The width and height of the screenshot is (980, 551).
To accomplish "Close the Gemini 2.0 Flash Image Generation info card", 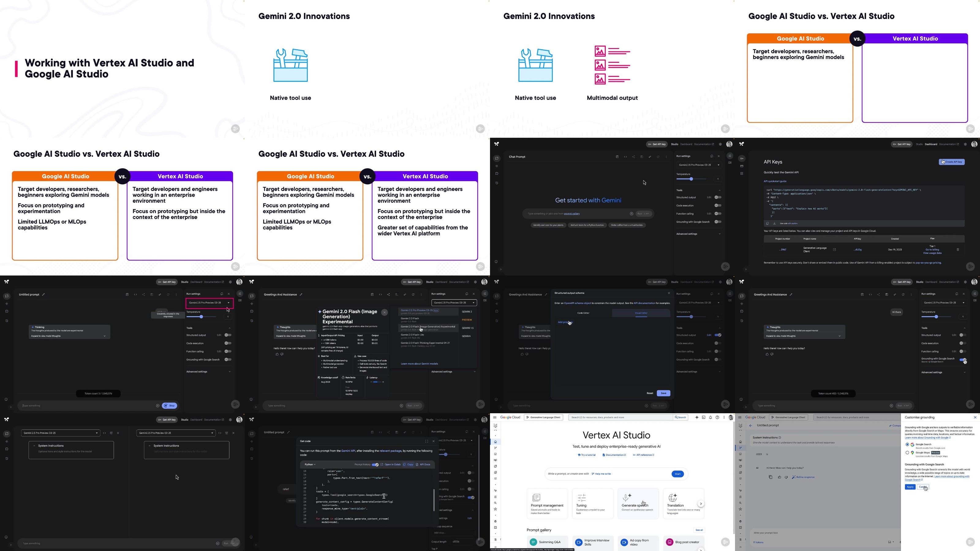I will click(385, 312).
